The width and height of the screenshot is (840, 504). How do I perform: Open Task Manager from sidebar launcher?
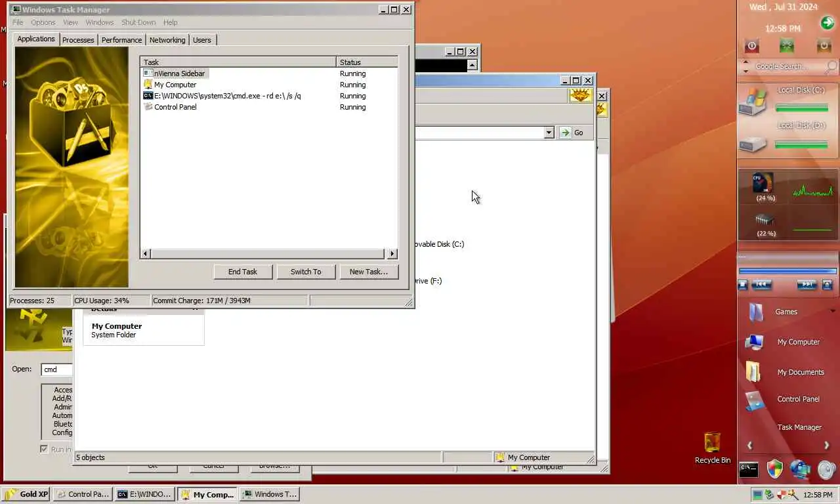(x=799, y=427)
